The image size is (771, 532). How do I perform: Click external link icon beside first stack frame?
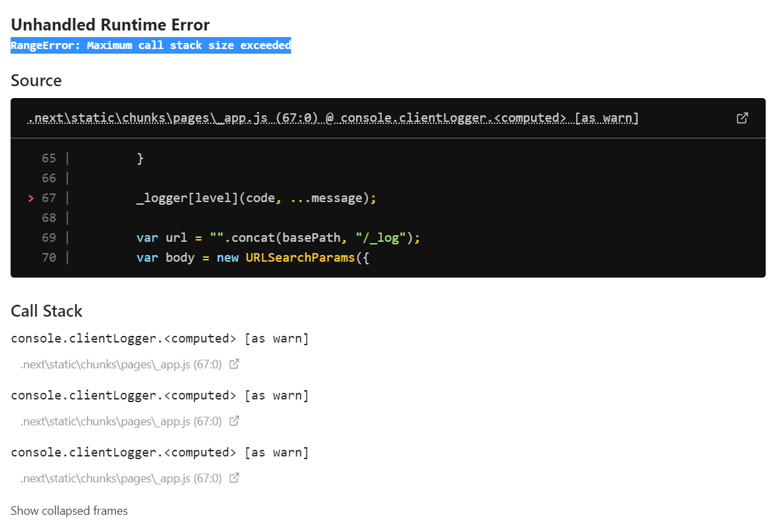point(234,364)
